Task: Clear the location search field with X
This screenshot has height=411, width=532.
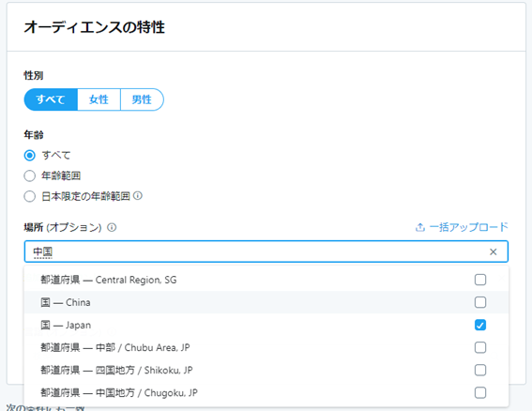Action: (x=493, y=251)
